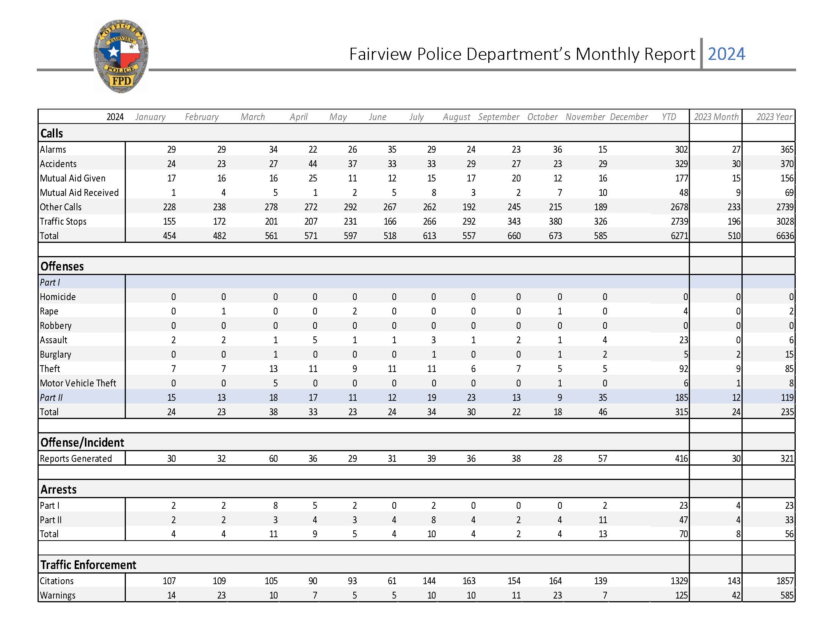Viewport: 834px width, 644px height.
Task: Click Arrests Part II YTD value 47
Action: pos(684,520)
